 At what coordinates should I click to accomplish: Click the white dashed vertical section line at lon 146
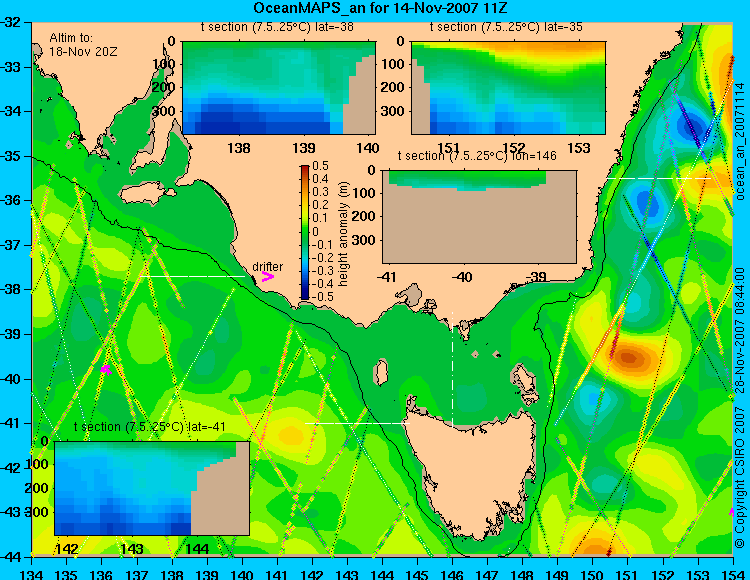coord(452,369)
